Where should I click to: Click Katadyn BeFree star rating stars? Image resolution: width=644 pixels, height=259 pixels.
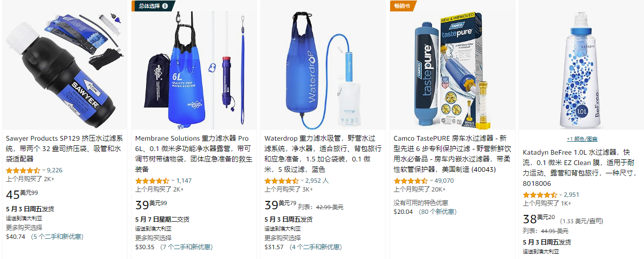click(x=540, y=195)
